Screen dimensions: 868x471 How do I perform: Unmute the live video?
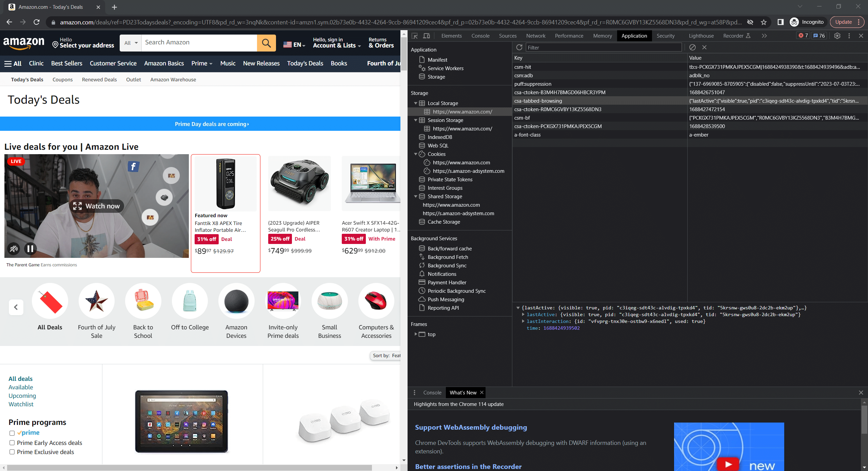point(14,249)
